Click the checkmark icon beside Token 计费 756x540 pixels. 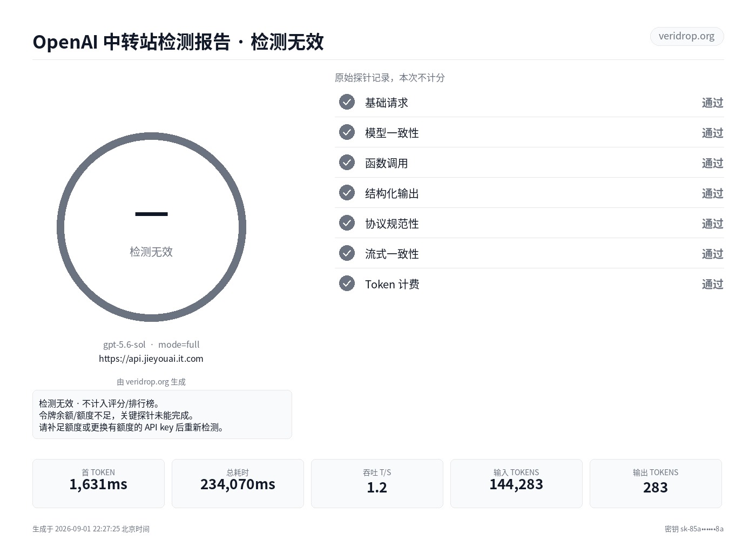[347, 283]
